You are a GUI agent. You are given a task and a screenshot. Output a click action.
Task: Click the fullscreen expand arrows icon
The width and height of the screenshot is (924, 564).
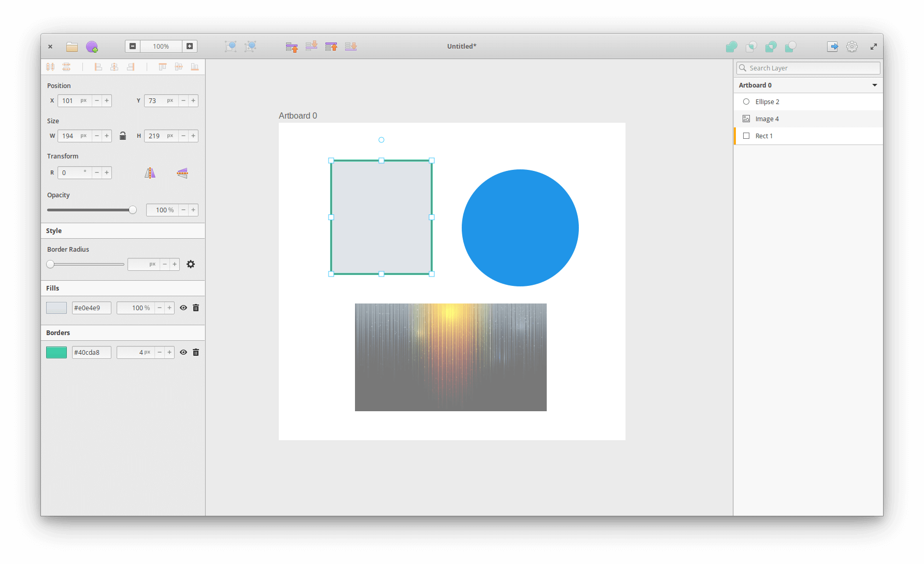tap(874, 47)
